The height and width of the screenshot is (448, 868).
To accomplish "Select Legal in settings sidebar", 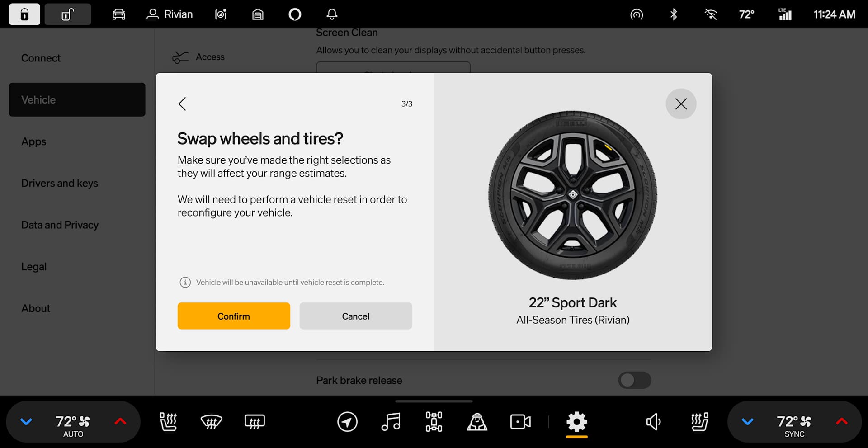I will pos(34,267).
